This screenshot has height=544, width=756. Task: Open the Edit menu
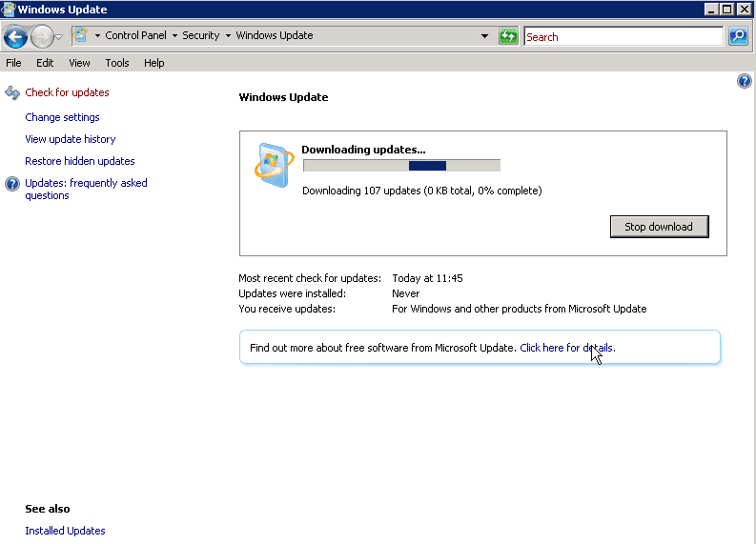(45, 63)
